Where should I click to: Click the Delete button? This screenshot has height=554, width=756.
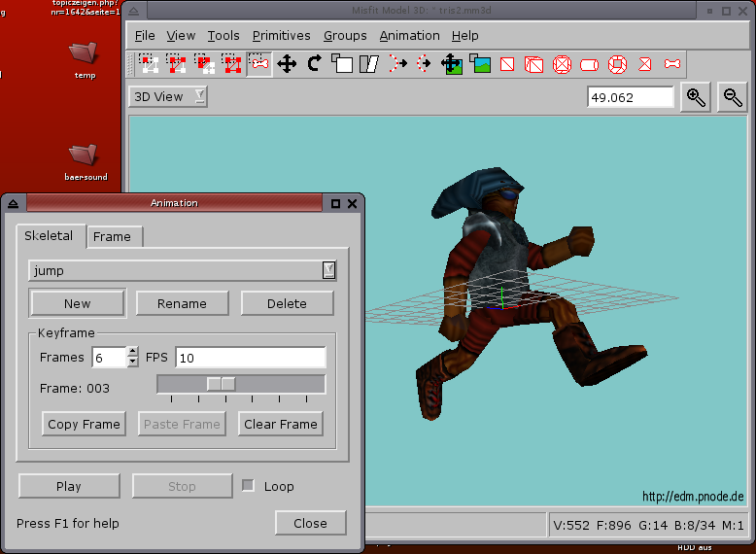coord(287,303)
